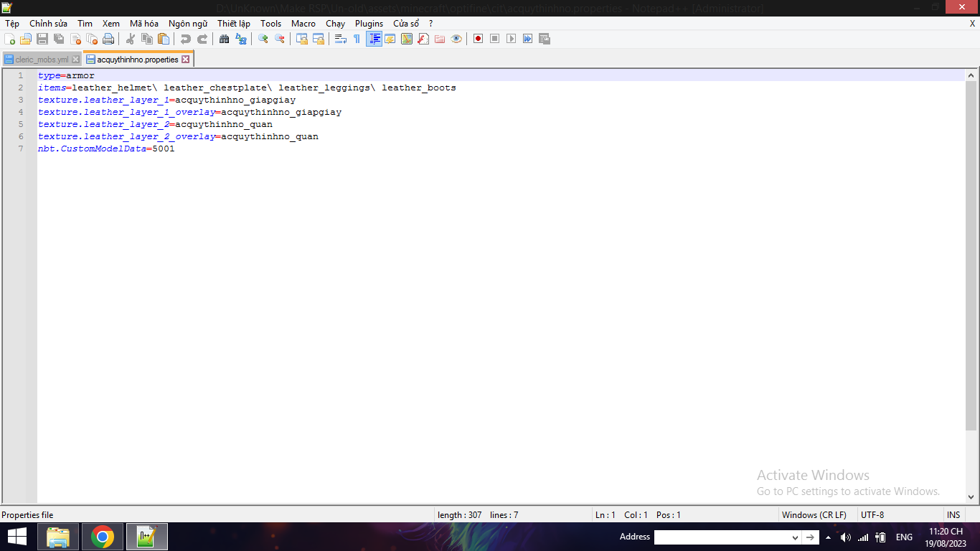
Task: Open the Cửa sổ menu
Action: pos(406,24)
